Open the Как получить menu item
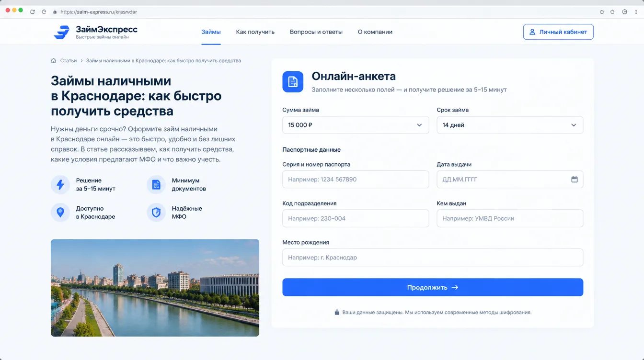Screen dimensions: 644x360 coord(255,32)
